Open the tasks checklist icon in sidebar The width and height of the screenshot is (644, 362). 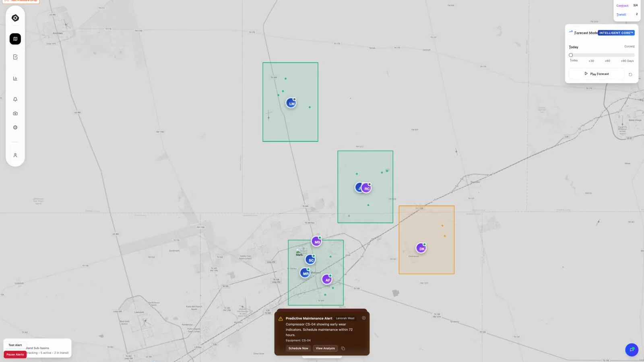15,57
